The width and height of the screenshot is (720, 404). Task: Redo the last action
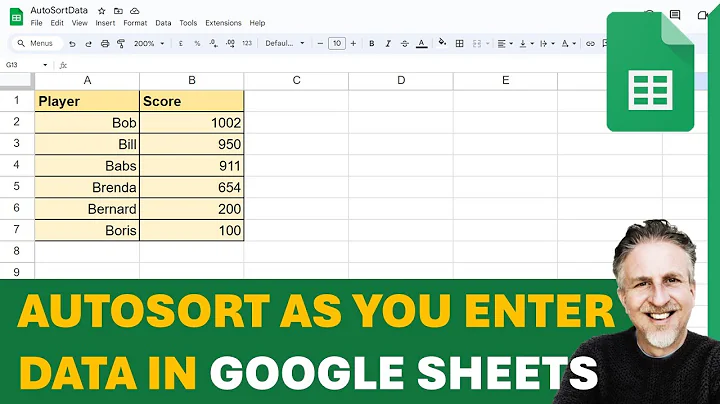(x=88, y=44)
